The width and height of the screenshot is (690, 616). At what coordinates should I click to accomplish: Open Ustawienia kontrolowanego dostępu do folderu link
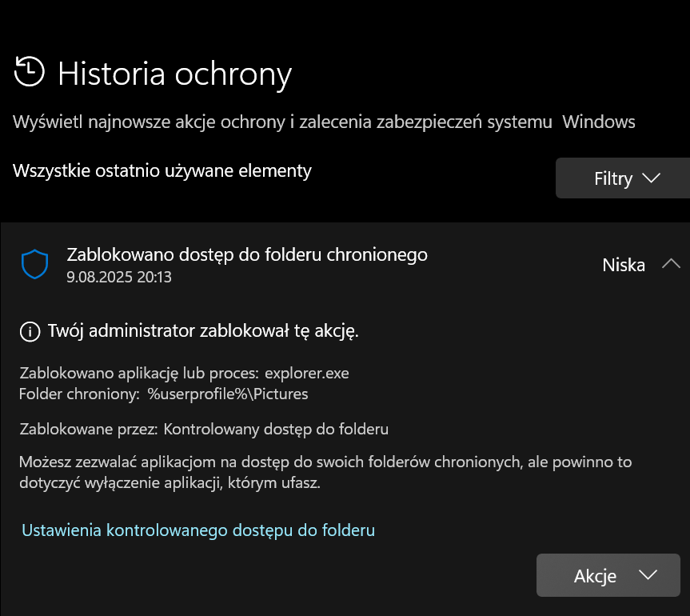197,530
